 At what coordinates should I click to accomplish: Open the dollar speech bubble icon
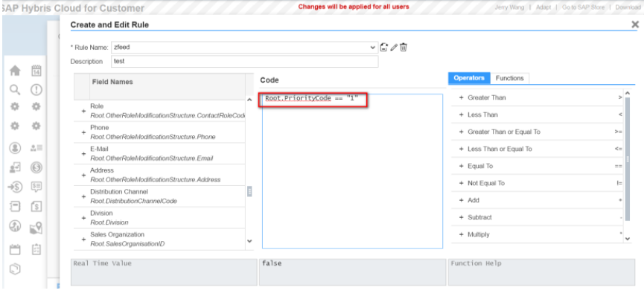pyautogui.click(x=36, y=187)
